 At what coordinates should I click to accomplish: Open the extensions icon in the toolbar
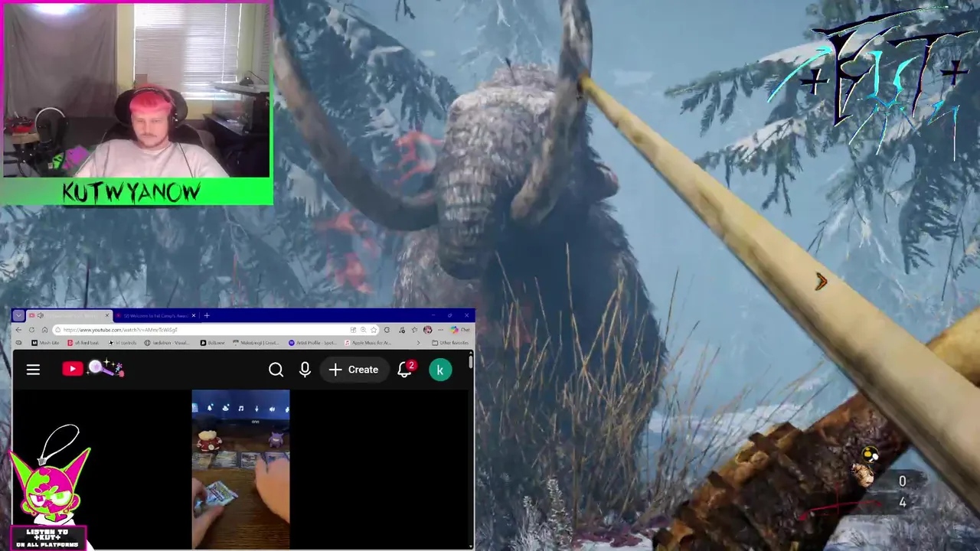387,330
